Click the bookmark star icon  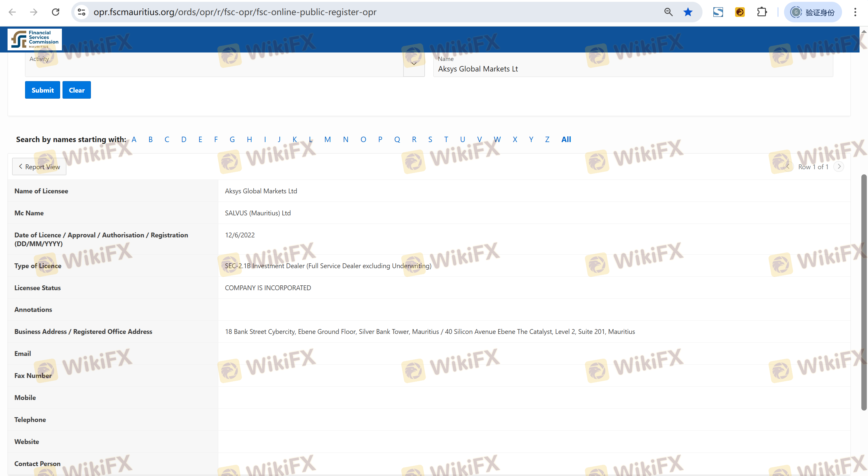pos(688,12)
